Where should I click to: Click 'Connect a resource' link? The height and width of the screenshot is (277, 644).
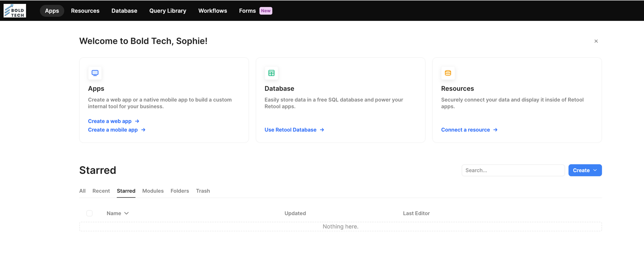(469, 130)
